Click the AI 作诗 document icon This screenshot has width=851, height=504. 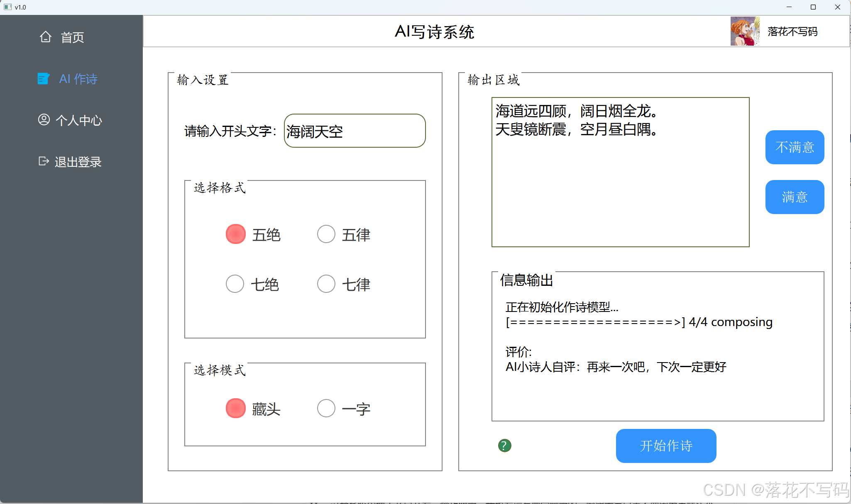(x=43, y=78)
